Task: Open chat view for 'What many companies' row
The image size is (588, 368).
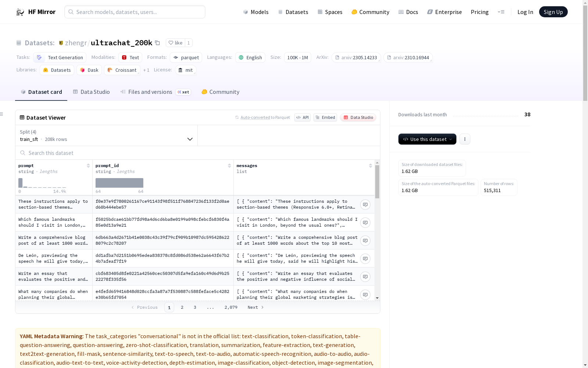Action: [365, 295]
